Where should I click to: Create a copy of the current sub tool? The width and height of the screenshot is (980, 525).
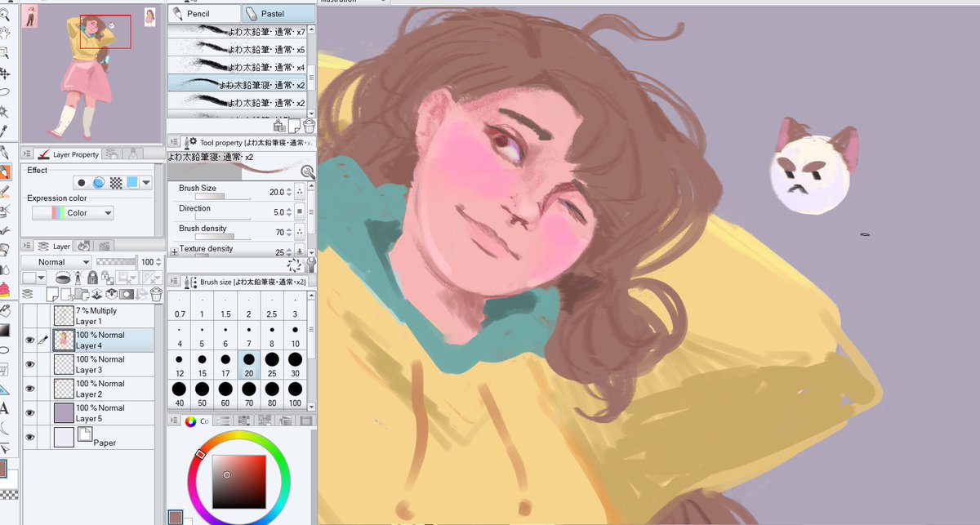pyautogui.click(x=295, y=127)
